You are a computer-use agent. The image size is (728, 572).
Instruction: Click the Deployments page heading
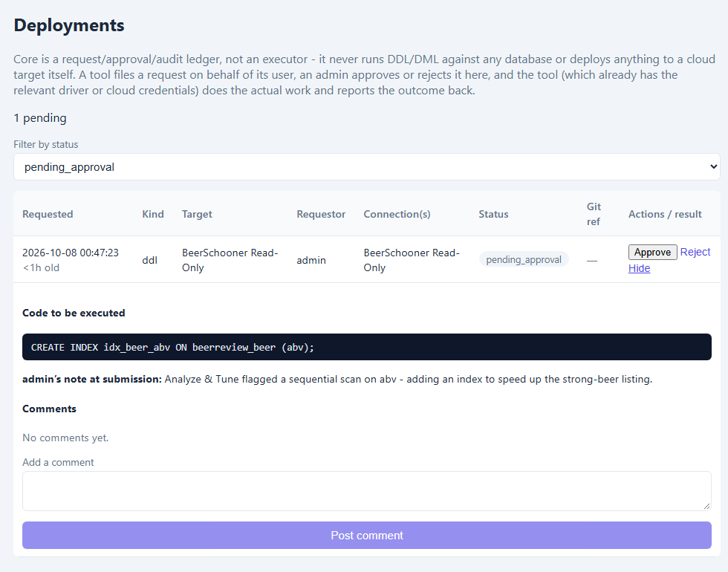click(x=69, y=25)
